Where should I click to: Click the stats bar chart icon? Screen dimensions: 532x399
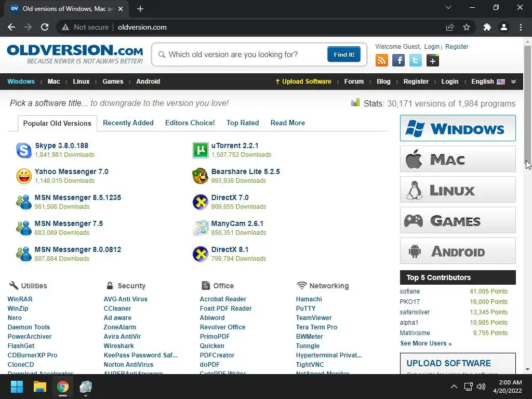tap(355, 102)
